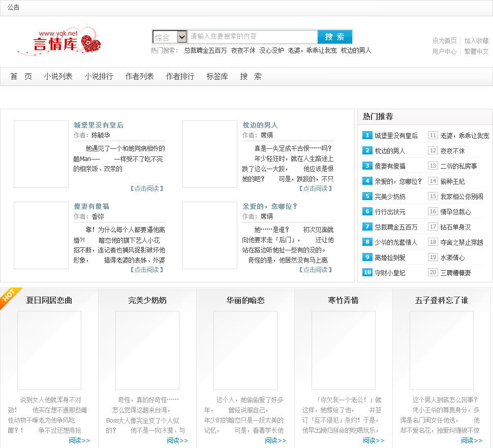Select 偷神王妃 in the hot list
Viewport: 493px width, 448px height.
pyautogui.click(x=452, y=181)
